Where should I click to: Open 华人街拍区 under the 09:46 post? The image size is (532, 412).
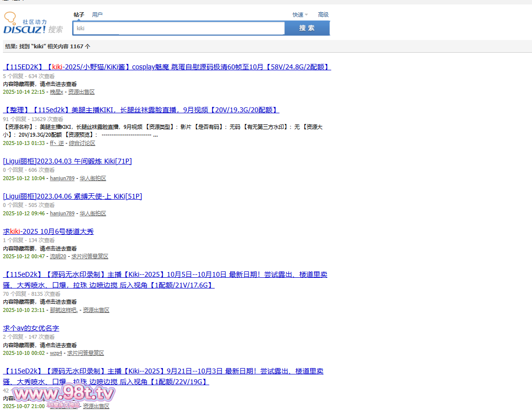[93, 213]
